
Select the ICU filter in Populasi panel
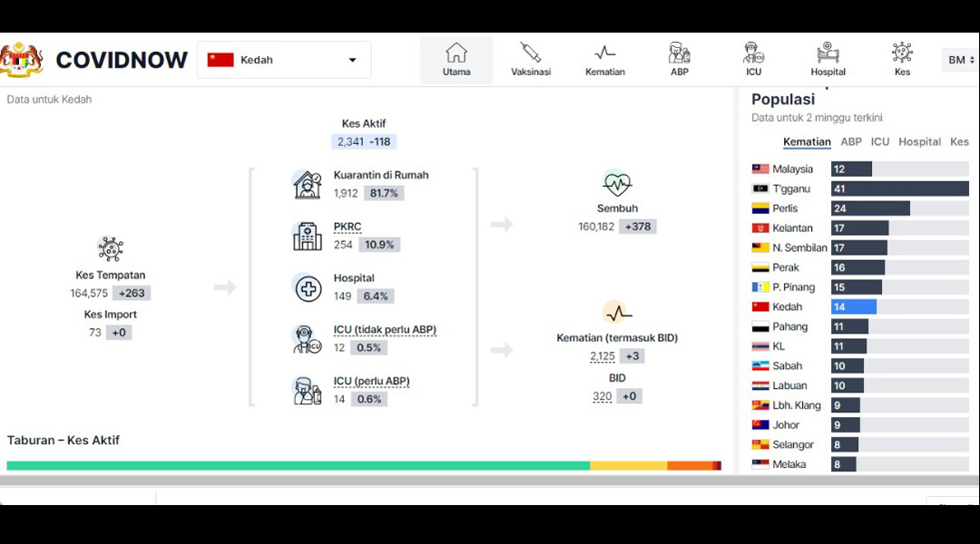tap(880, 141)
